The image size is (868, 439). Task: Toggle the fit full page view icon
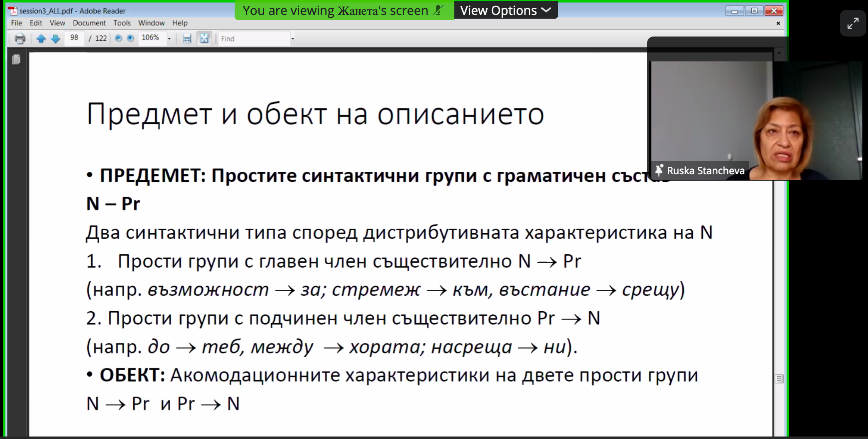pos(204,39)
